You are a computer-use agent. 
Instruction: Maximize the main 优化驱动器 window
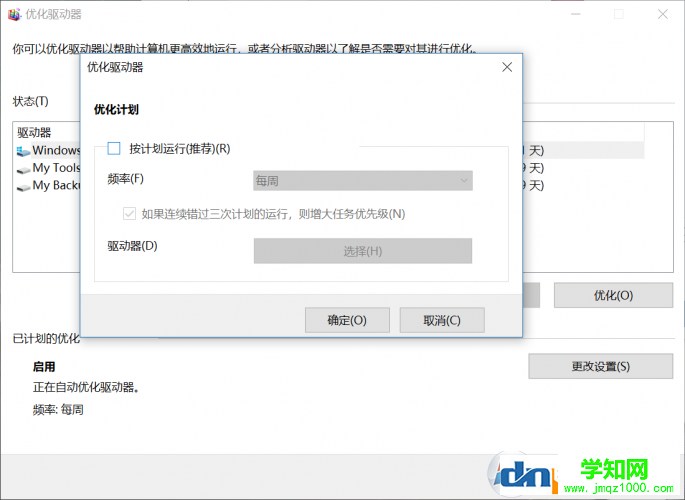[619, 14]
